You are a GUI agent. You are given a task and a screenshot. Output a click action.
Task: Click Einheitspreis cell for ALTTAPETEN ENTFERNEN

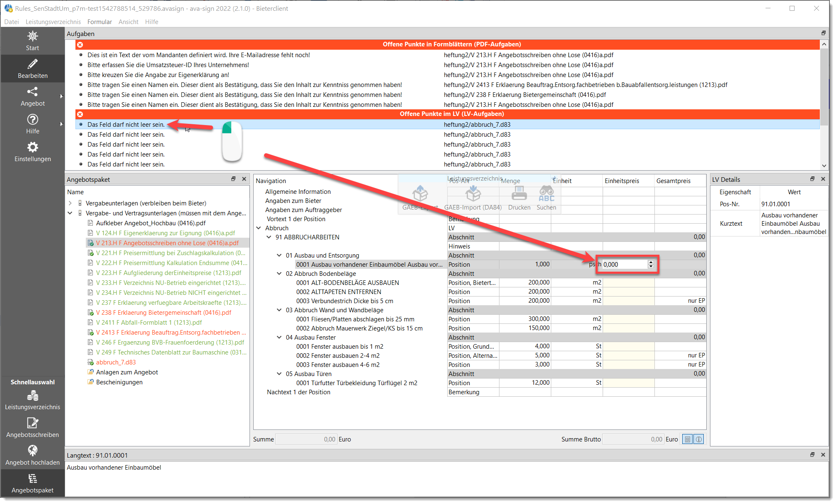pos(628,292)
